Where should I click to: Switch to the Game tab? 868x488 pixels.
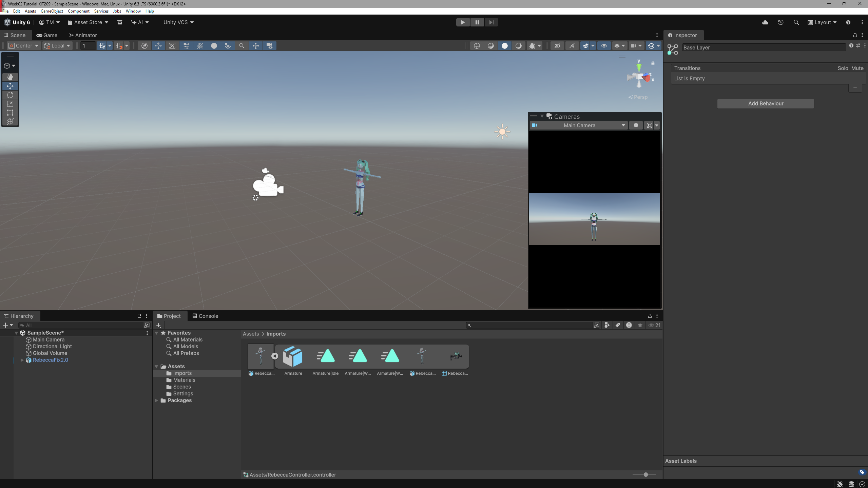[47, 35]
